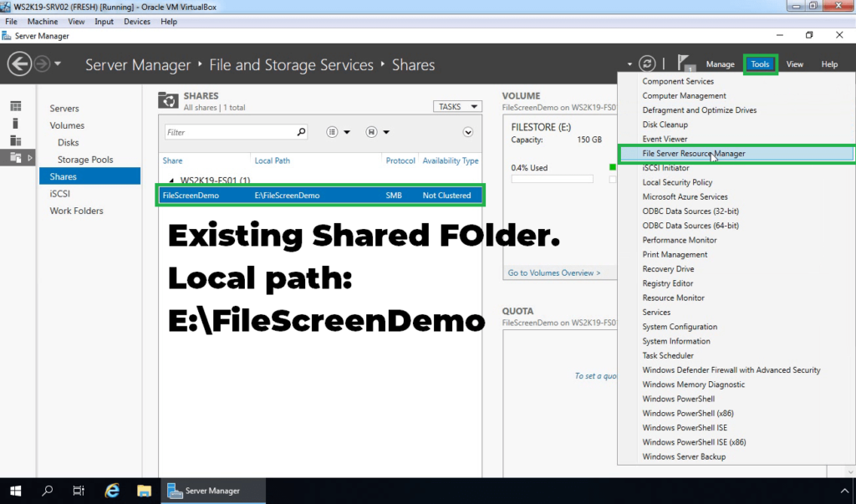
Task: Launch File Server Resource Manager
Action: (736, 154)
